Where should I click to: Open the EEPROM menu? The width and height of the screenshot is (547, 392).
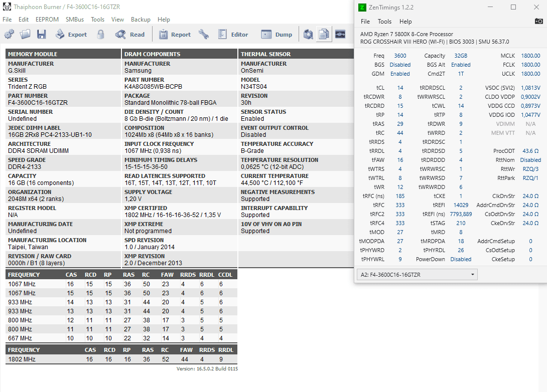pos(47,20)
